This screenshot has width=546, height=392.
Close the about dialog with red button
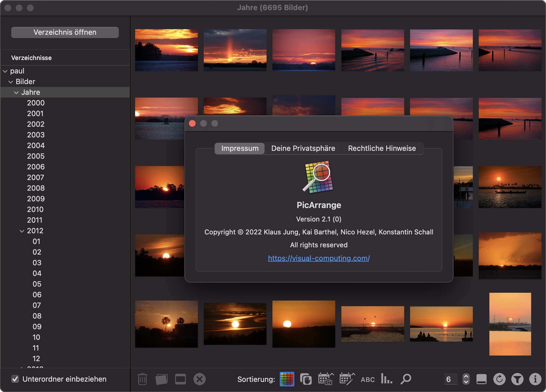(x=192, y=123)
